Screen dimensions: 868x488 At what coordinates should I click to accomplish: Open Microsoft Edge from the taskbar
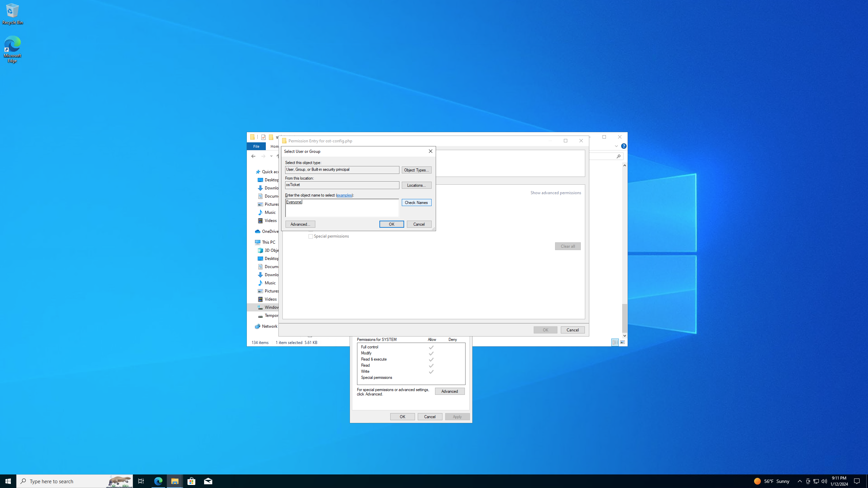pyautogui.click(x=158, y=481)
